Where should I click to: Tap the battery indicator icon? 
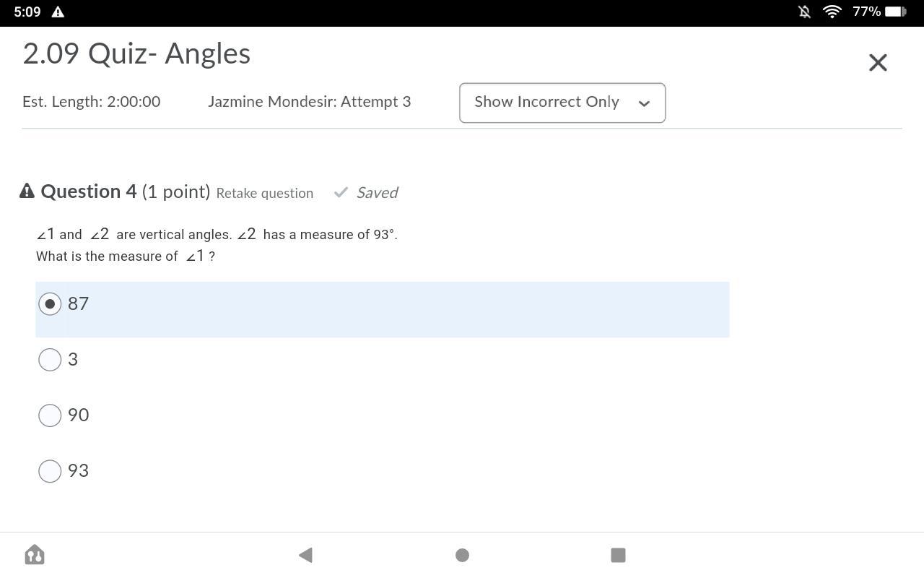point(896,12)
